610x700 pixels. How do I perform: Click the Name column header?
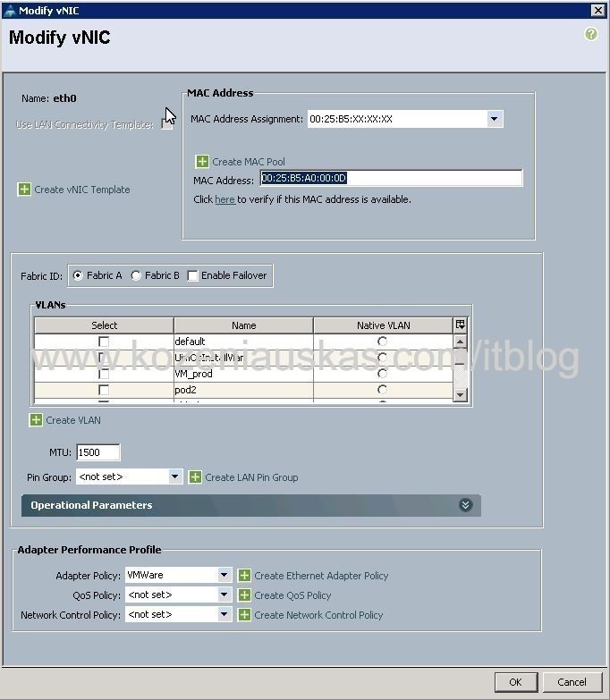(244, 325)
